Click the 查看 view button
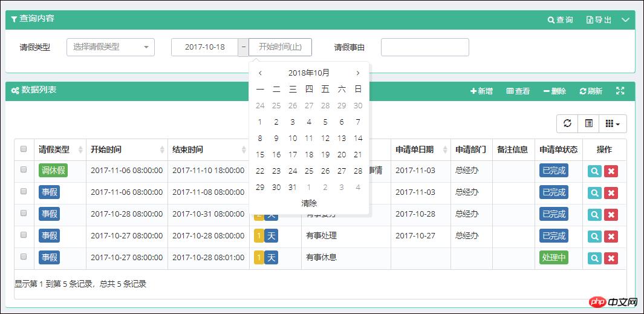 tap(518, 91)
